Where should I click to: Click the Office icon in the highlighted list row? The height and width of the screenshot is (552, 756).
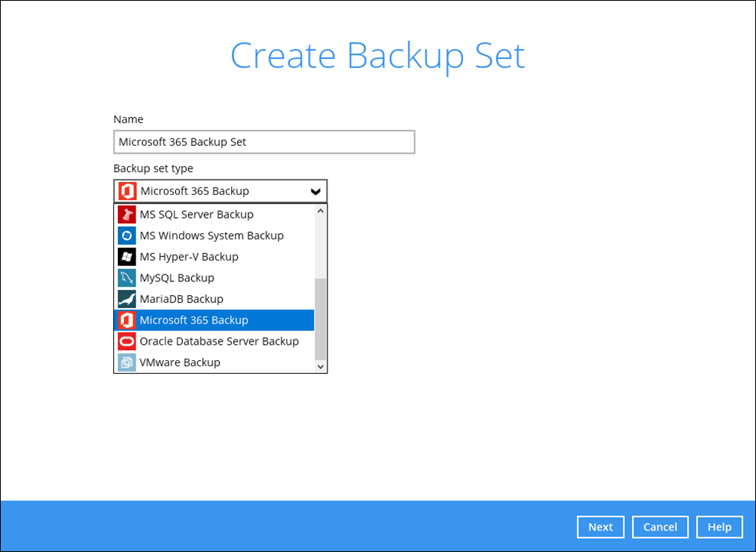click(x=127, y=320)
